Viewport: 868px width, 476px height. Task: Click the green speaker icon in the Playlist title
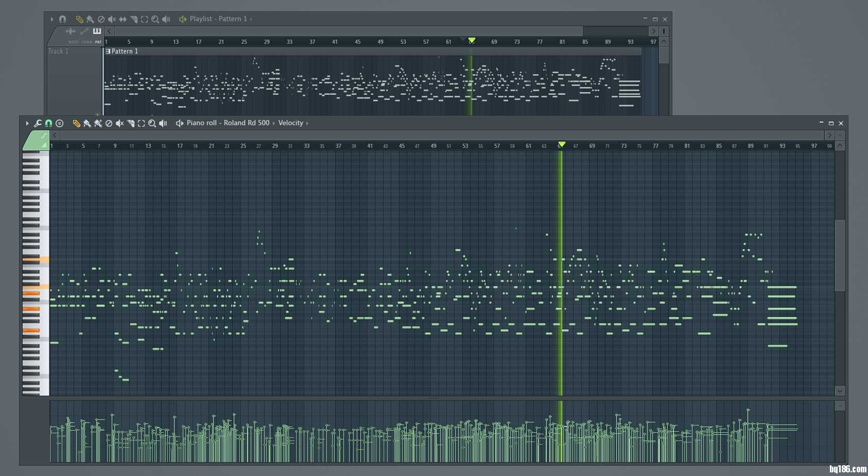click(182, 19)
